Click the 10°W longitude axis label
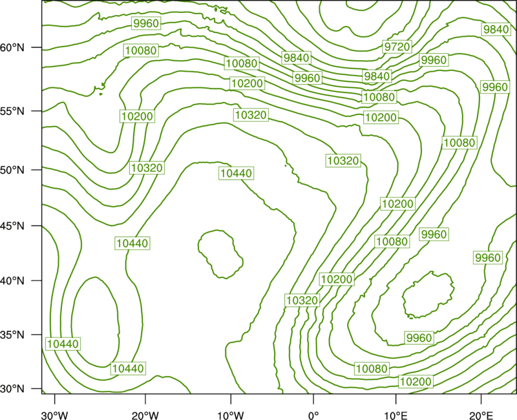Screen dimensions: 517x420 (x=230, y=415)
